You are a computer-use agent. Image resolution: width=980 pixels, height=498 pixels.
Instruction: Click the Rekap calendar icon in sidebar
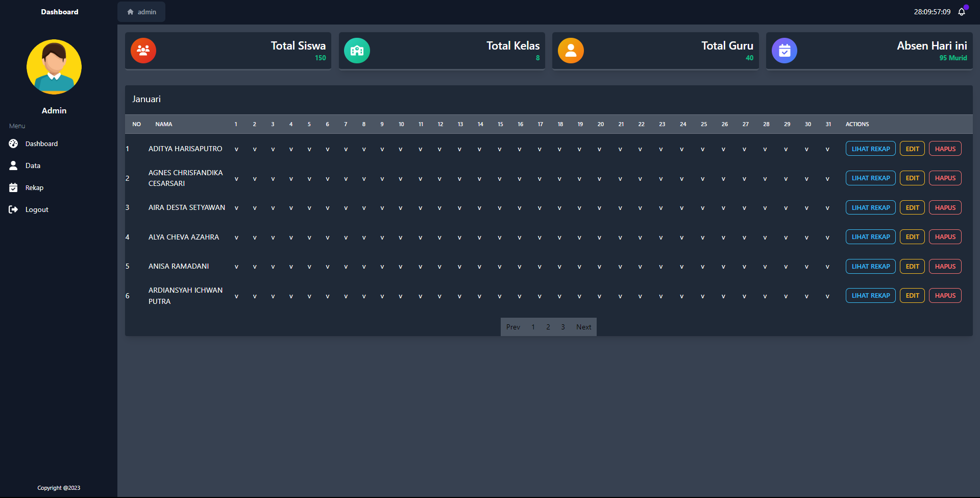[x=13, y=187]
